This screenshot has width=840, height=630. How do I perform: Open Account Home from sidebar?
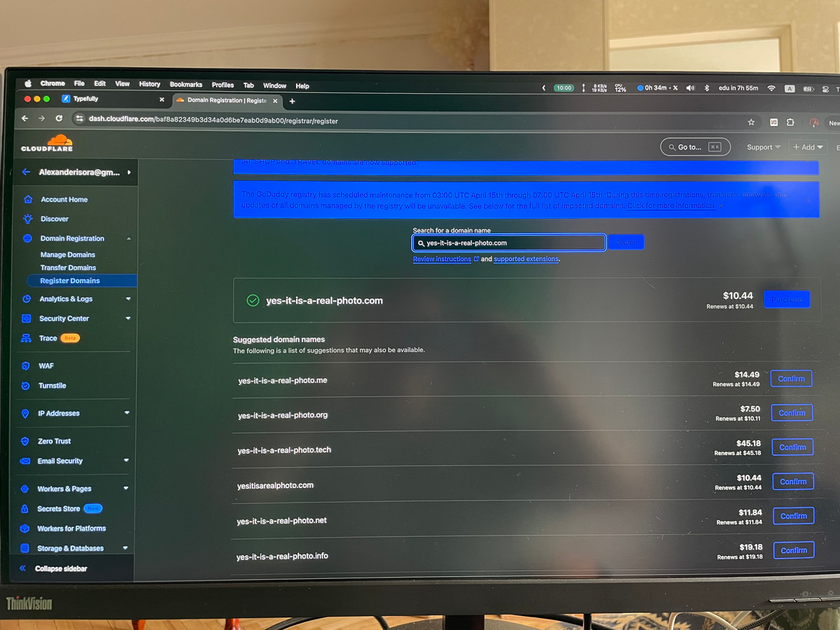(64, 199)
